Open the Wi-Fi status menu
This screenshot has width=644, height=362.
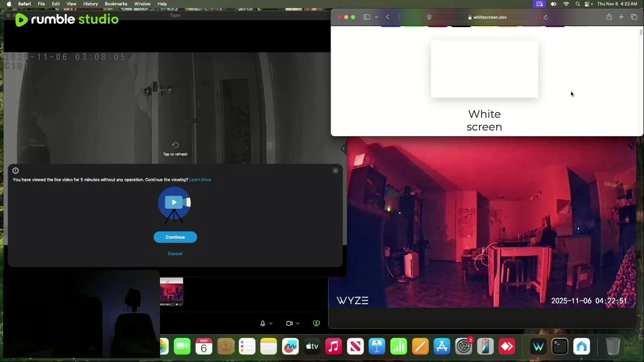(x=566, y=4)
